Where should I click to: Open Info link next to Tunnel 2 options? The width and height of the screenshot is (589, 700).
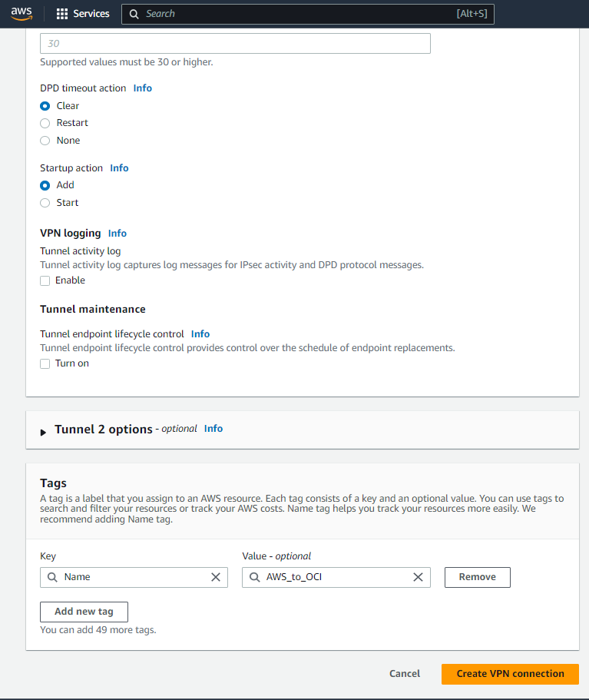click(x=213, y=429)
